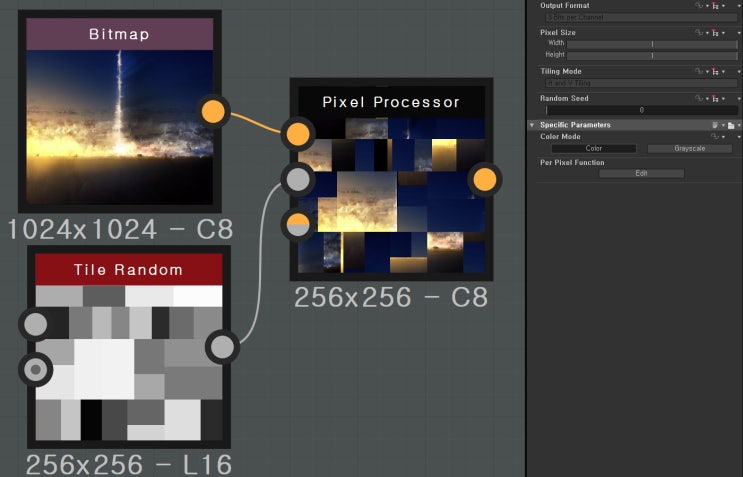Click the Per Pixel Function label

pos(572,162)
